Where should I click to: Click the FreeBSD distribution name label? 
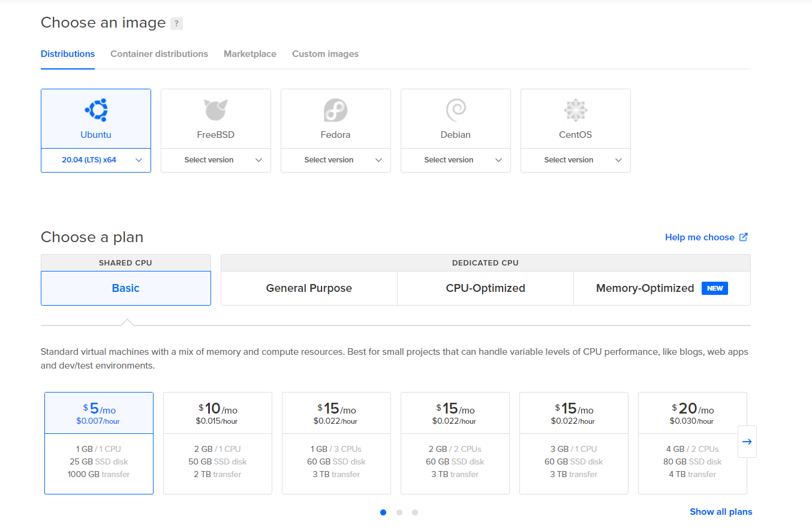pos(216,135)
